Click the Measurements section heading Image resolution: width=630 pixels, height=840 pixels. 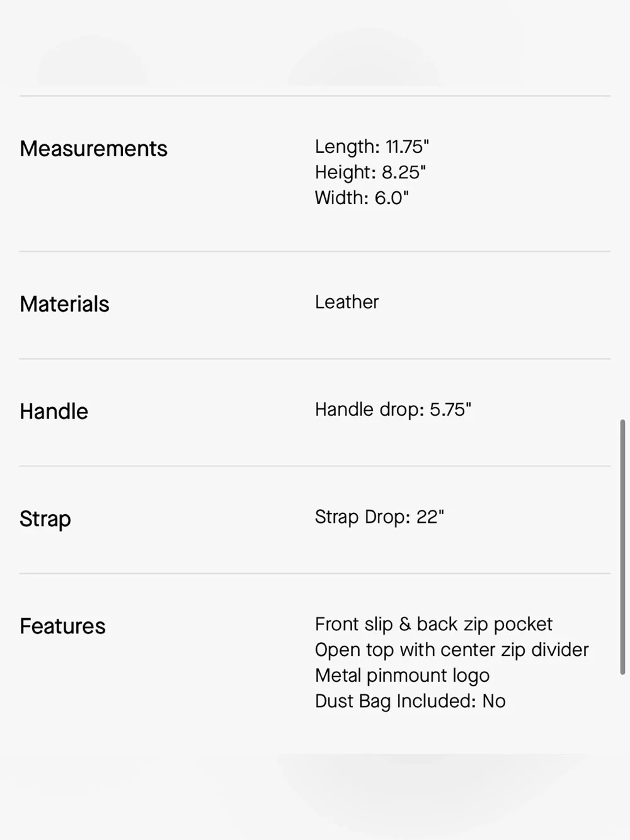coord(93,149)
